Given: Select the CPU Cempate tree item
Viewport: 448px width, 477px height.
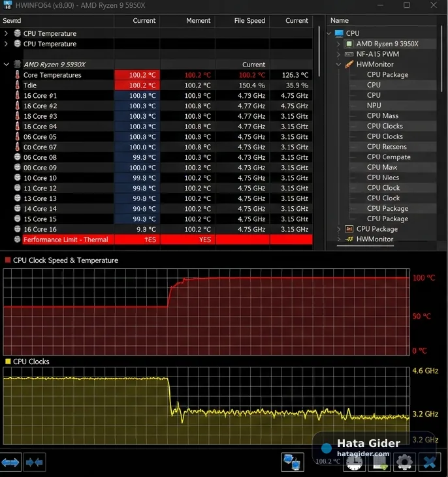Looking at the screenshot, I should coord(389,157).
